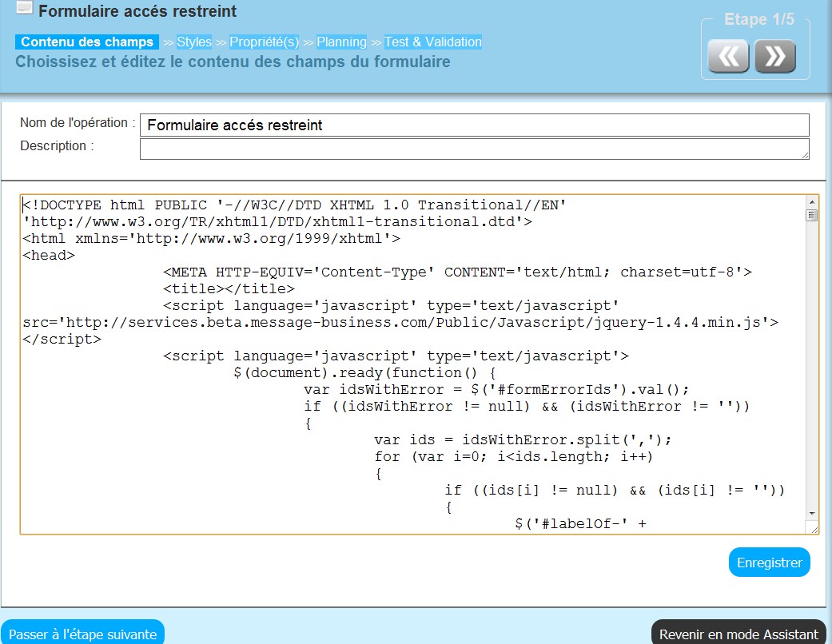Click the 'for (var i=0; i<ids.length; i++)' line
This screenshot has width=832, height=644.
(x=514, y=457)
